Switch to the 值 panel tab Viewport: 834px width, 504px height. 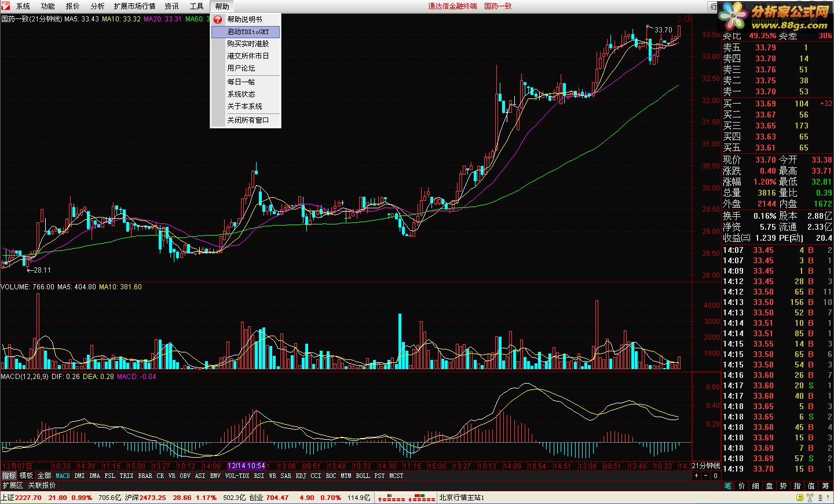point(811,486)
